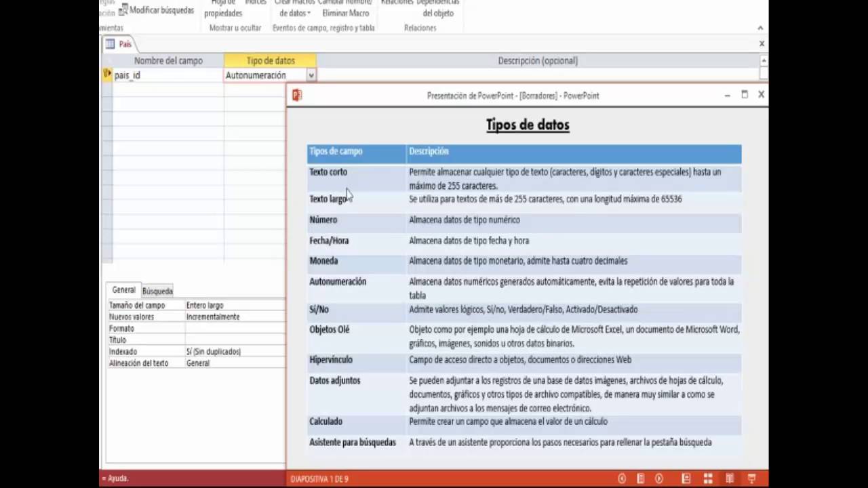The width and height of the screenshot is (868, 488).
Task: Switch PowerPoint to Normal view
Action: [686, 479]
